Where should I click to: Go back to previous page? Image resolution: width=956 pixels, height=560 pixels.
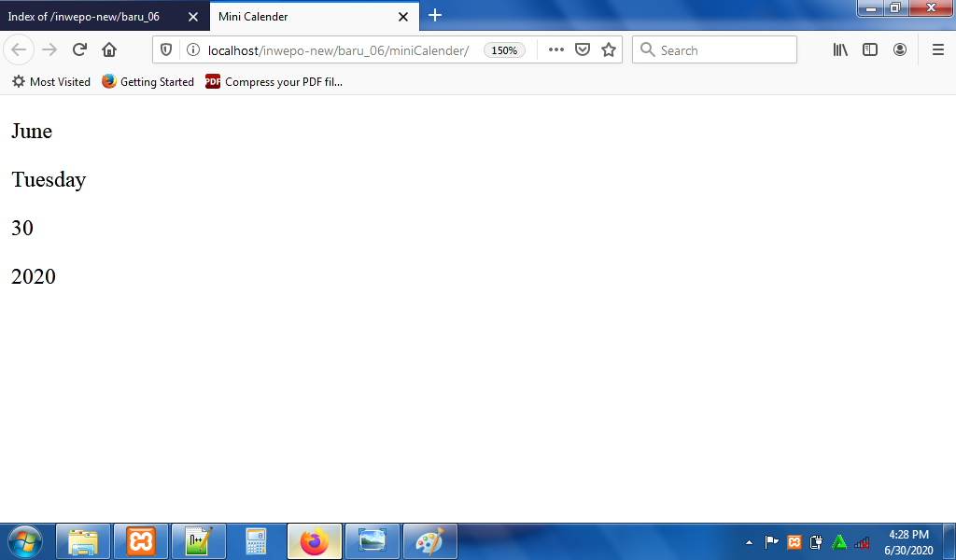(x=19, y=50)
